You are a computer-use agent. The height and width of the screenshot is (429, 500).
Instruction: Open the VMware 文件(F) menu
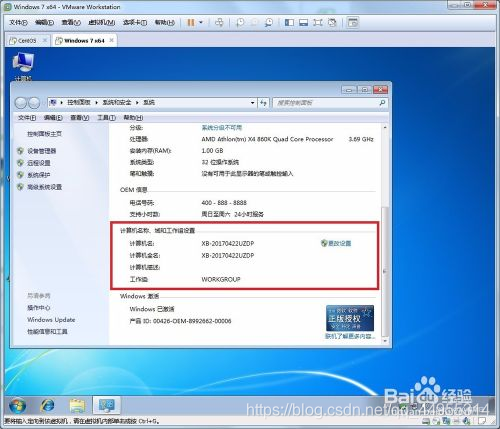pyautogui.click(x=18, y=23)
